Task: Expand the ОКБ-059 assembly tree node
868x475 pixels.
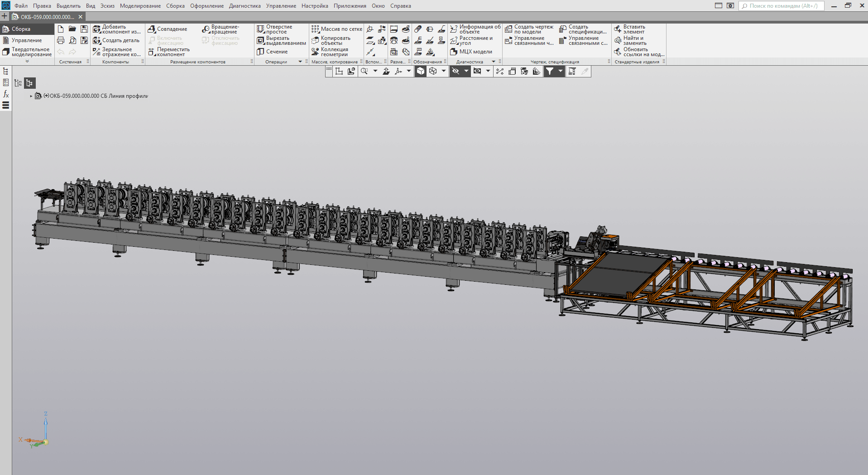Action: [x=31, y=96]
